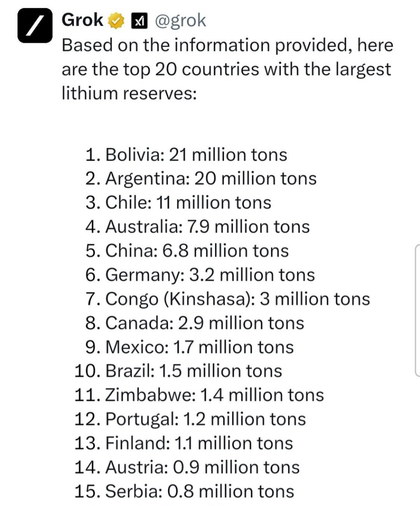Select the Bolivia 21 million tons line
The image size is (420, 506).
pyautogui.click(x=186, y=155)
